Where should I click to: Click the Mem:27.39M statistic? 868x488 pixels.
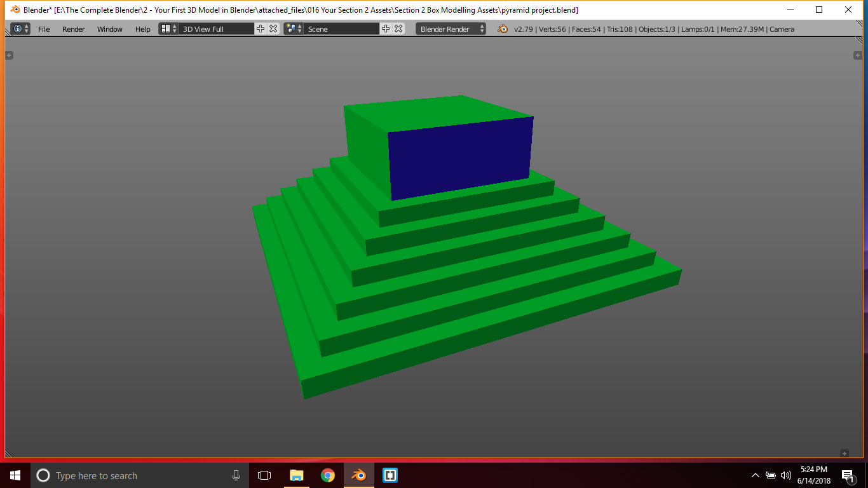click(x=742, y=29)
